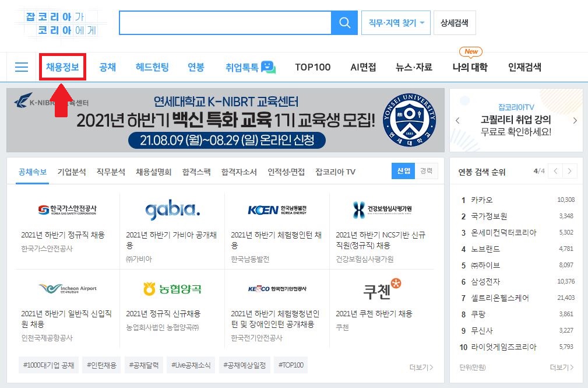
Task: Open 삼성전자 in salary ranking
Action: (x=485, y=282)
